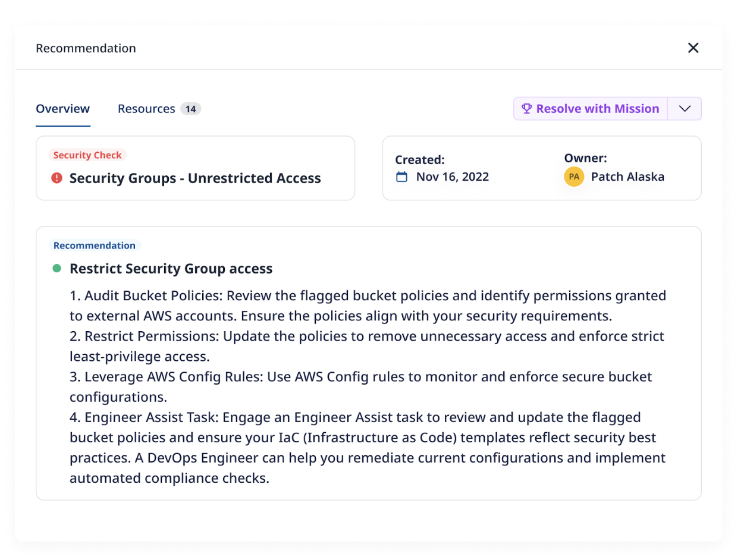Click the green status dot

pos(57,269)
